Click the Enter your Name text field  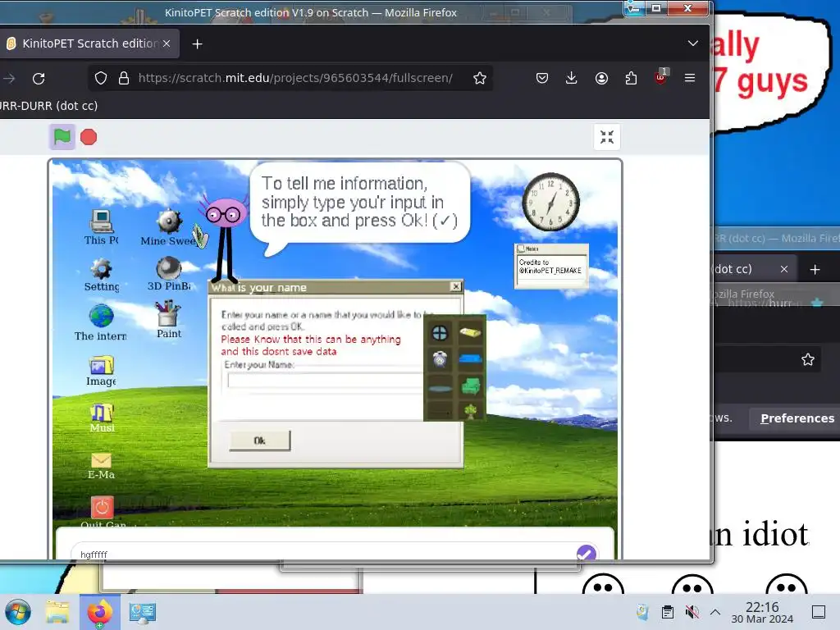pos(325,381)
